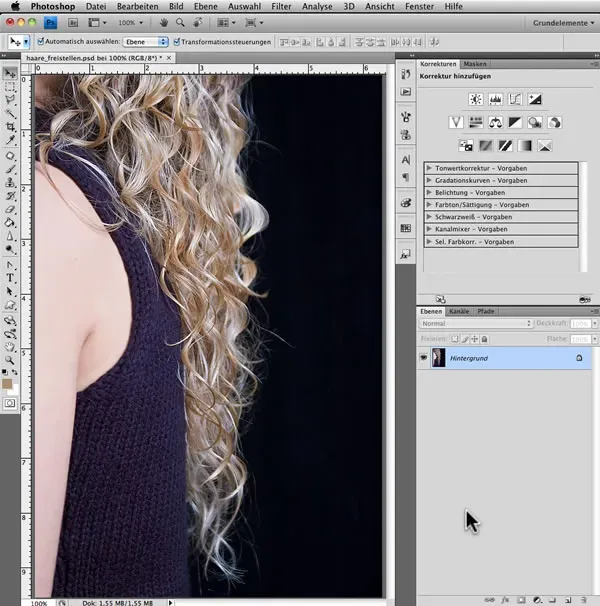Open the Filter menu
The width and height of the screenshot is (600, 606).
(x=281, y=6)
